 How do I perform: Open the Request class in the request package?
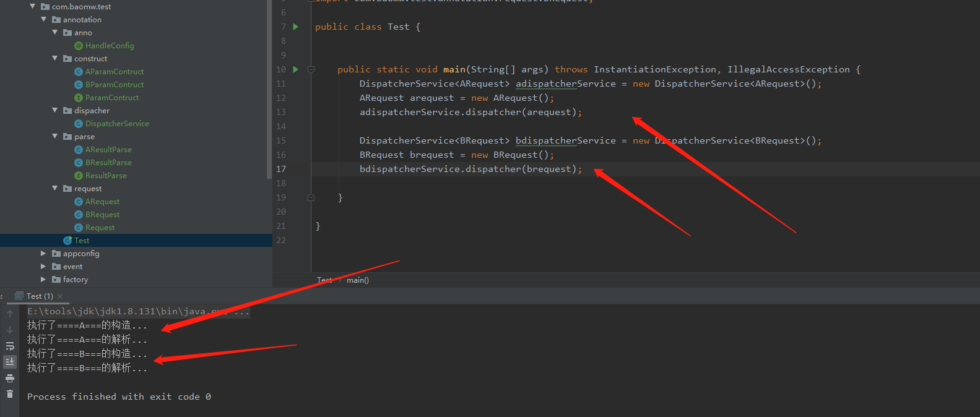(x=100, y=228)
